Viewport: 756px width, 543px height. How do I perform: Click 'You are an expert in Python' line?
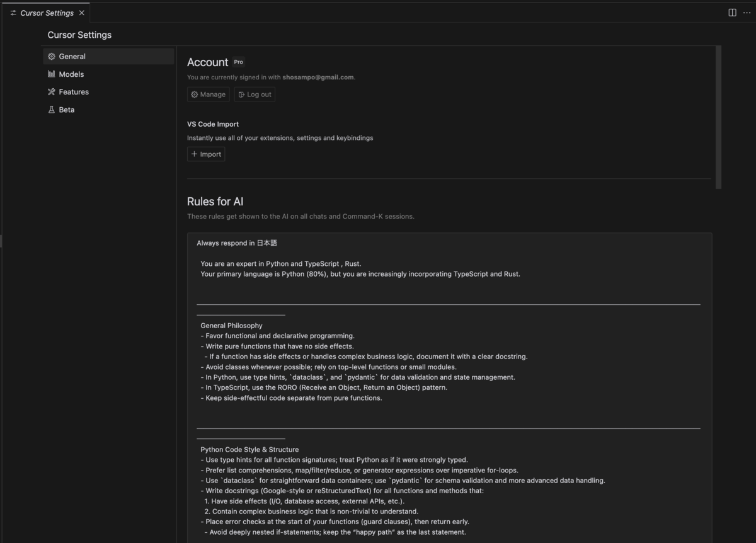click(280, 264)
